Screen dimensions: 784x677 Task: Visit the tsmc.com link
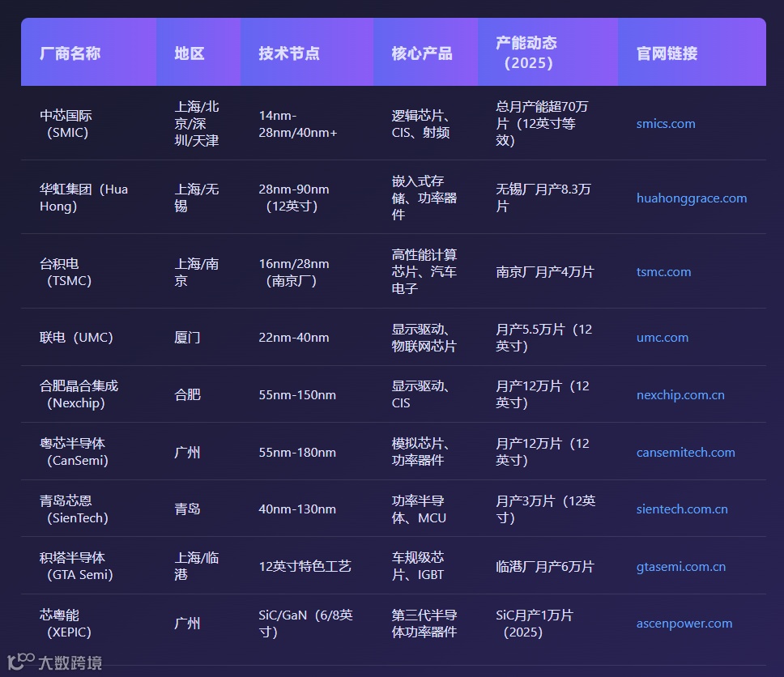[x=663, y=272]
